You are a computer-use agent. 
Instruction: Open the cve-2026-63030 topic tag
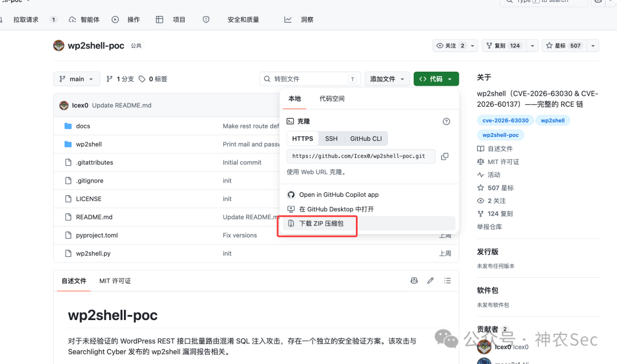coord(505,120)
